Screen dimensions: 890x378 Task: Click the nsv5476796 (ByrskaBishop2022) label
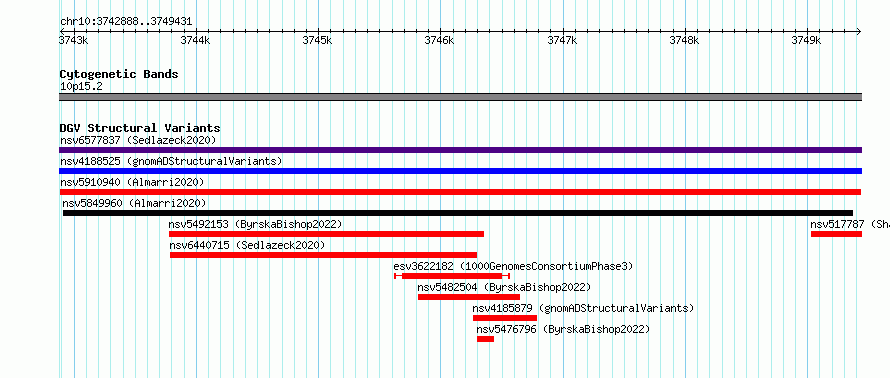[x=563, y=329]
